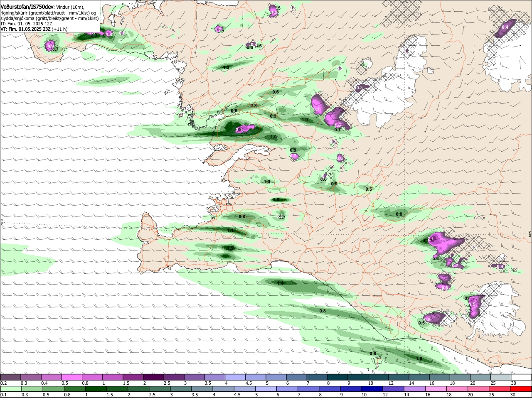Select rain legend swatch starting at 7
The width and height of the screenshot is (532, 398).
point(308,389)
